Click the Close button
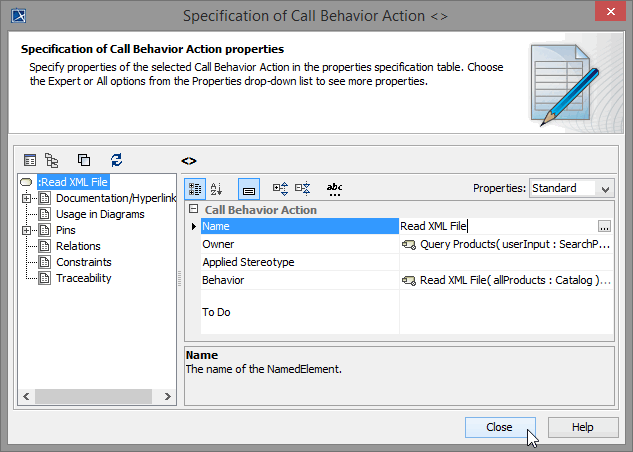 [500, 427]
